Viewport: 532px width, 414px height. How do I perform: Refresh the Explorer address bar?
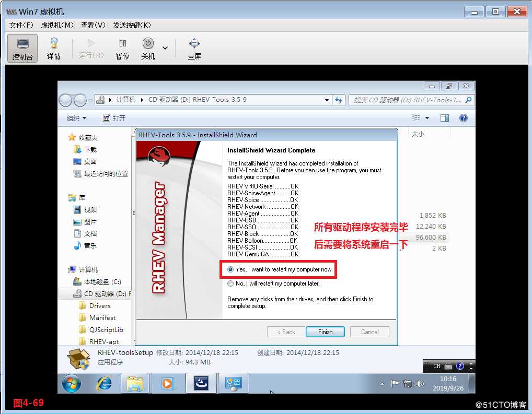click(x=339, y=100)
